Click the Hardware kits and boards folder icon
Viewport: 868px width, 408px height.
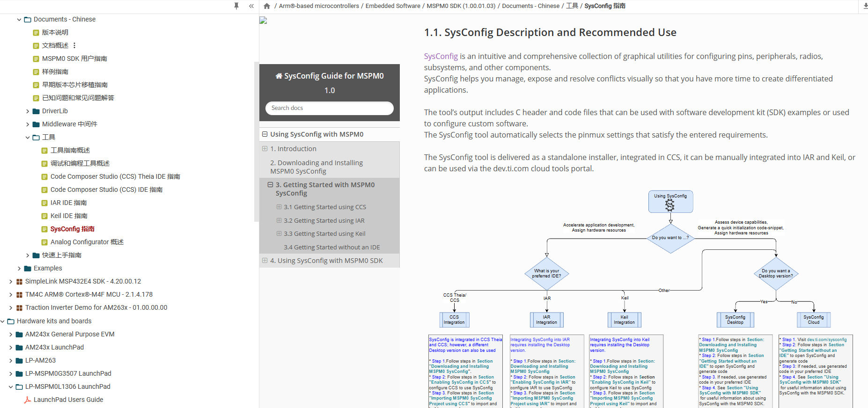pyautogui.click(x=11, y=321)
